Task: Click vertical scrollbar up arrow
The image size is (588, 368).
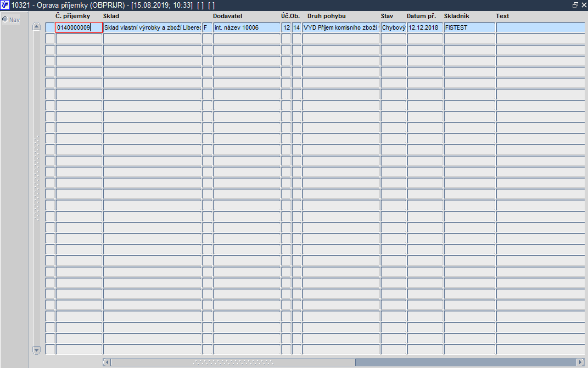Action: pos(36,26)
